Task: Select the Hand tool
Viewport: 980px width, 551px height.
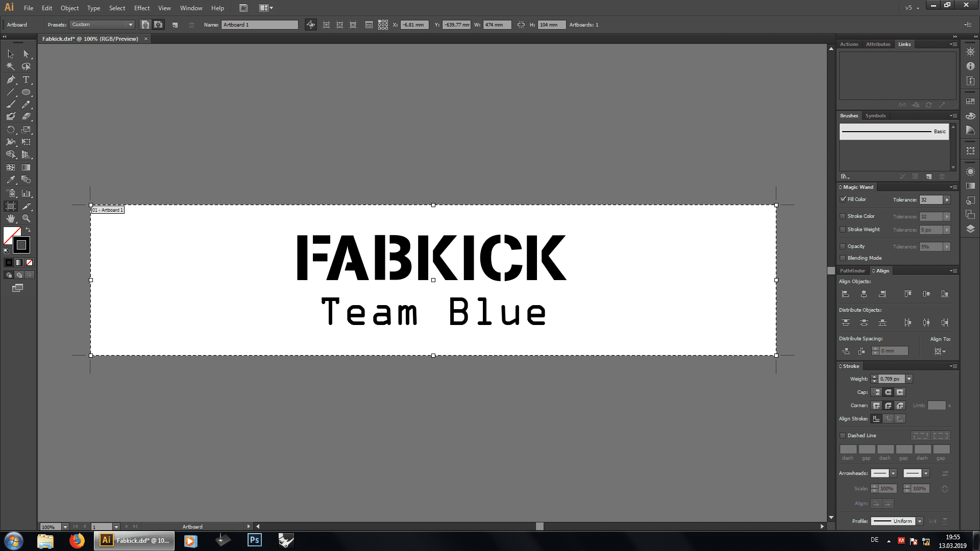Action: pyautogui.click(x=11, y=218)
